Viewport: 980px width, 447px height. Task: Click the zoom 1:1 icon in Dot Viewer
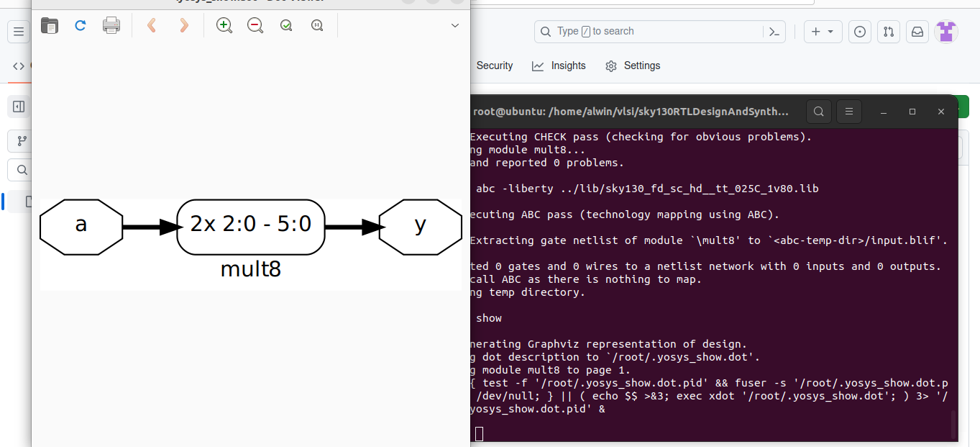[316, 24]
